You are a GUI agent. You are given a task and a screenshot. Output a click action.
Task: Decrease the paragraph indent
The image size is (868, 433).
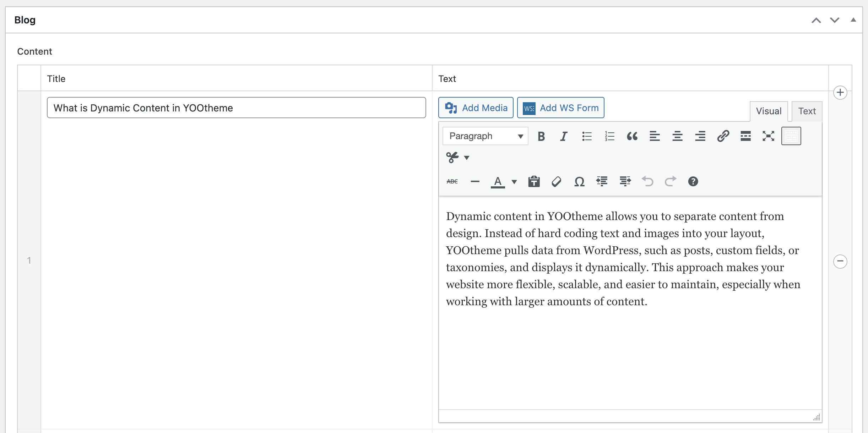[602, 182]
